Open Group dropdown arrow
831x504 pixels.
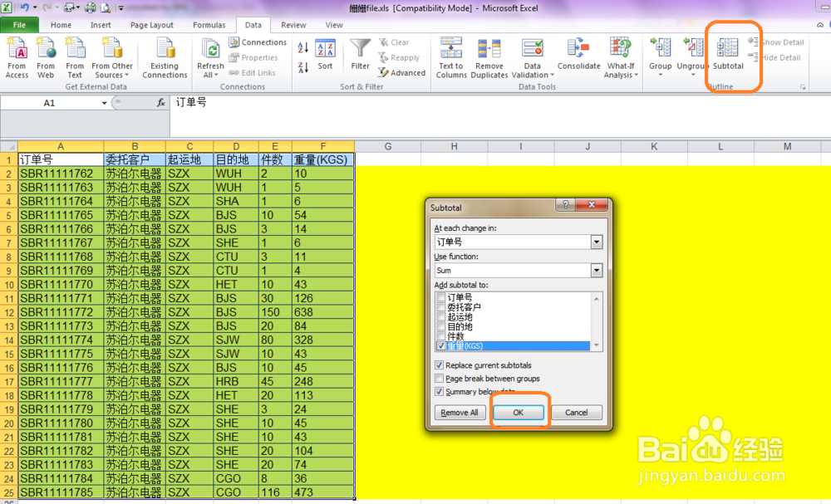(661, 76)
